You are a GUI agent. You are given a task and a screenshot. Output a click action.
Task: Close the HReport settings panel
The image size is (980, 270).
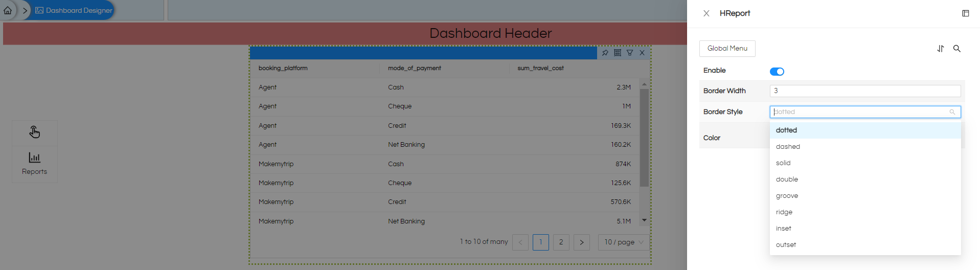coord(706,13)
